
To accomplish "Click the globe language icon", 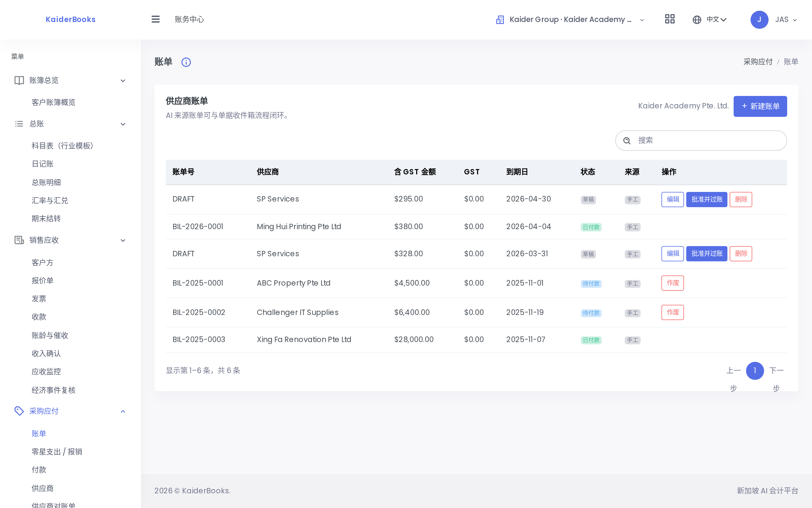I will [x=697, y=20].
